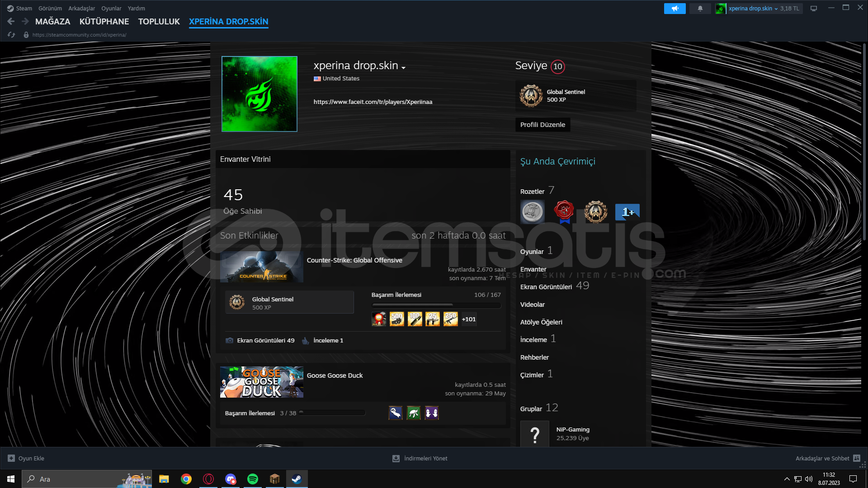Click the Profili Düzenle button
The width and height of the screenshot is (868, 488).
[542, 125]
